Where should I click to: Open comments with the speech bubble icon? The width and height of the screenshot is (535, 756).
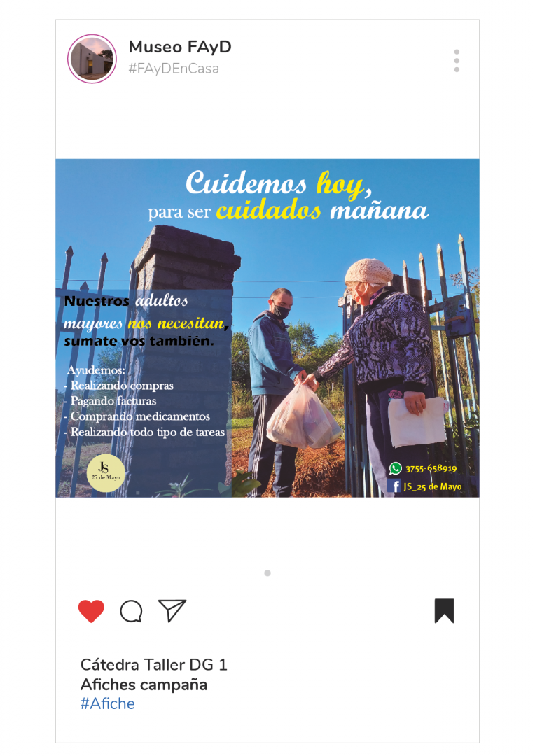point(131,611)
